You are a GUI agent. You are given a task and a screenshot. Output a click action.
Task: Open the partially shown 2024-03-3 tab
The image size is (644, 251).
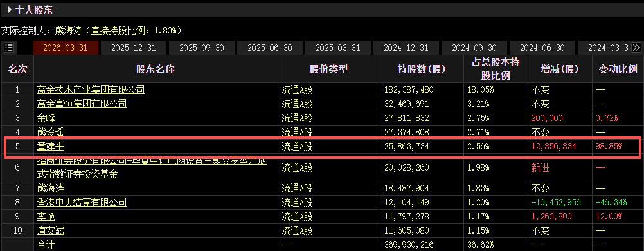pyautogui.click(x=604, y=48)
